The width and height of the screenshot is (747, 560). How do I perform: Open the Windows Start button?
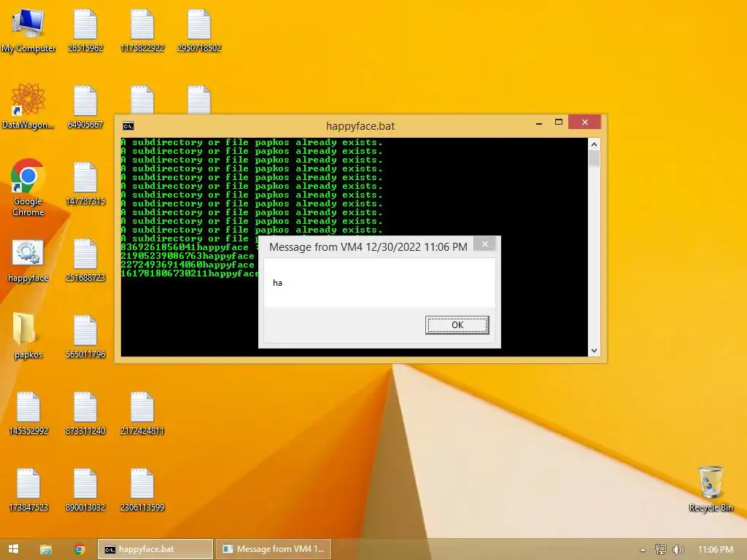13,549
